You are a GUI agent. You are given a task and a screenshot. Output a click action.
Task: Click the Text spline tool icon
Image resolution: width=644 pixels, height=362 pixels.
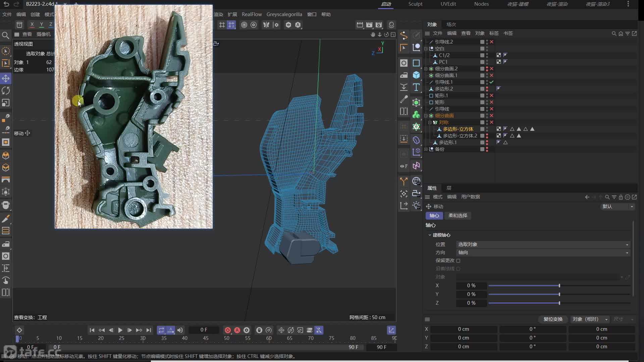click(416, 87)
